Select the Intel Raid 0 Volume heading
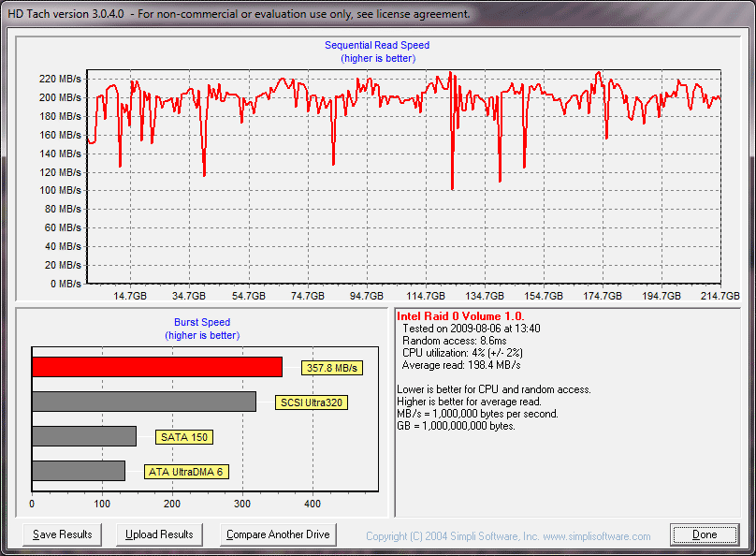This screenshot has width=756, height=556. coord(460,316)
